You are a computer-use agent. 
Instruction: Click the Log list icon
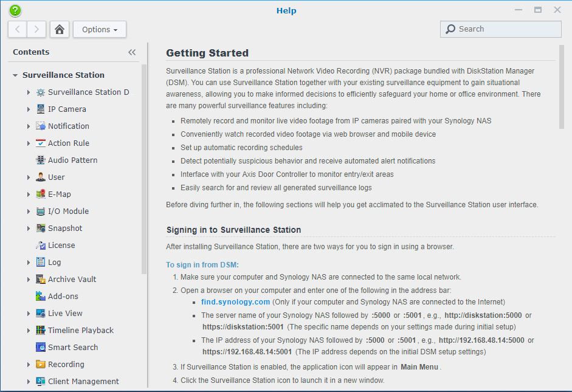pyautogui.click(x=41, y=262)
